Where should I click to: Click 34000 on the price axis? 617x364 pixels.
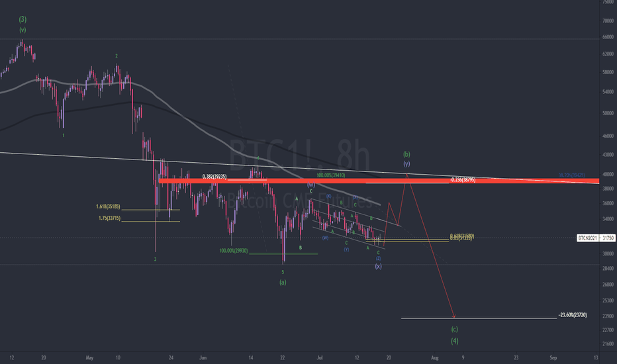608,219
